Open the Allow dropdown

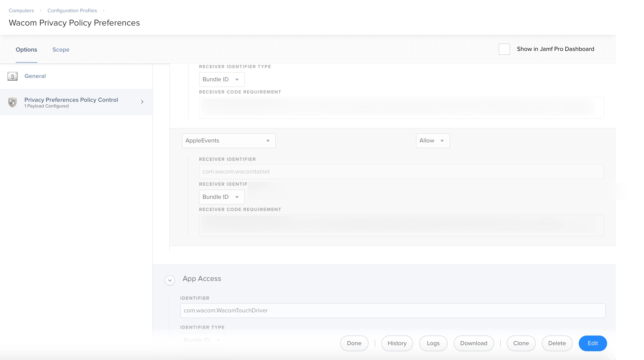pyautogui.click(x=433, y=141)
